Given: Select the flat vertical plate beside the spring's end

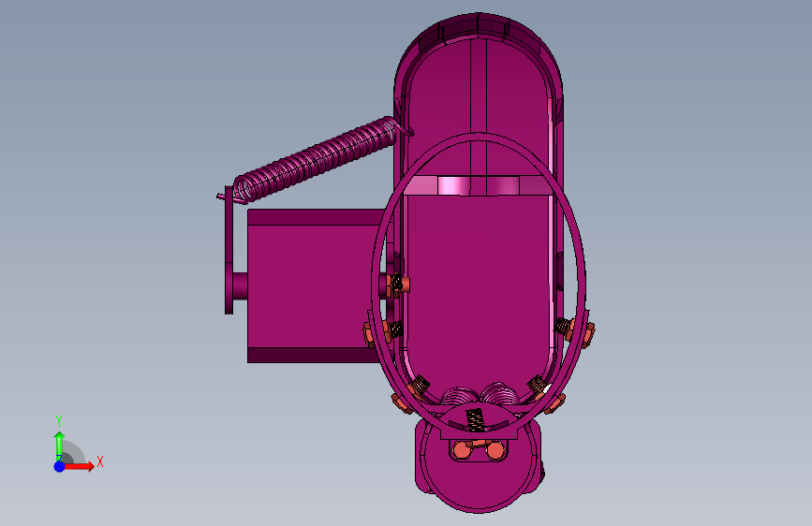Looking at the screenshot, I should 229,250.
